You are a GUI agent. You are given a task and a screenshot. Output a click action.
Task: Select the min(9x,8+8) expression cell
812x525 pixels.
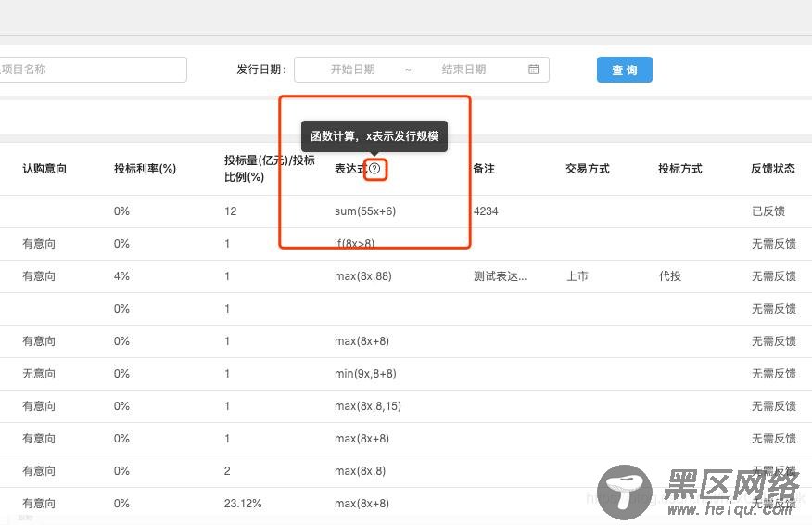(365, 374)
